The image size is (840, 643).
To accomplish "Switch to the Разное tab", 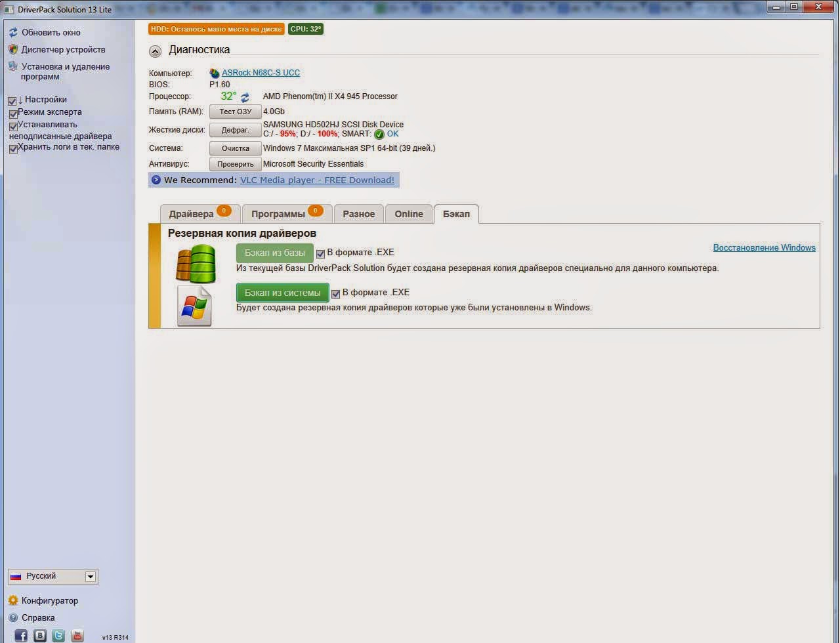I will pos(359,214).
